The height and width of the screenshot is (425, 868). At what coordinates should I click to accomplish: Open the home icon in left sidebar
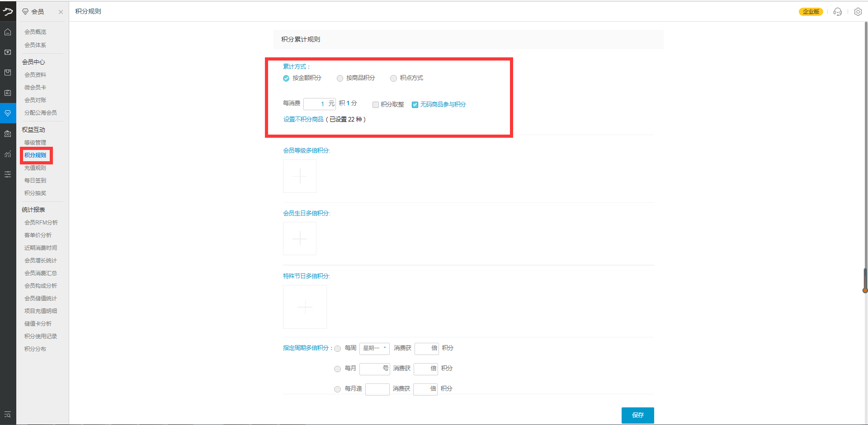pyautogui.click(x=8, y=32)
